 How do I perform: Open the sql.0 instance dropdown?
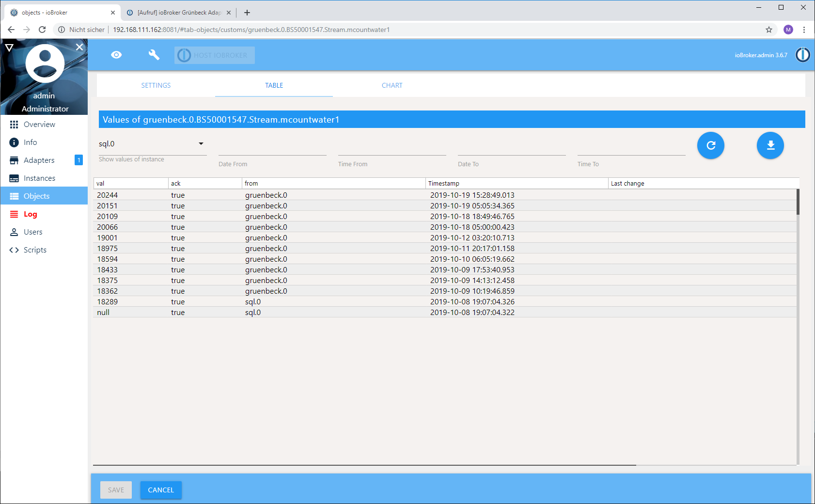153,144
